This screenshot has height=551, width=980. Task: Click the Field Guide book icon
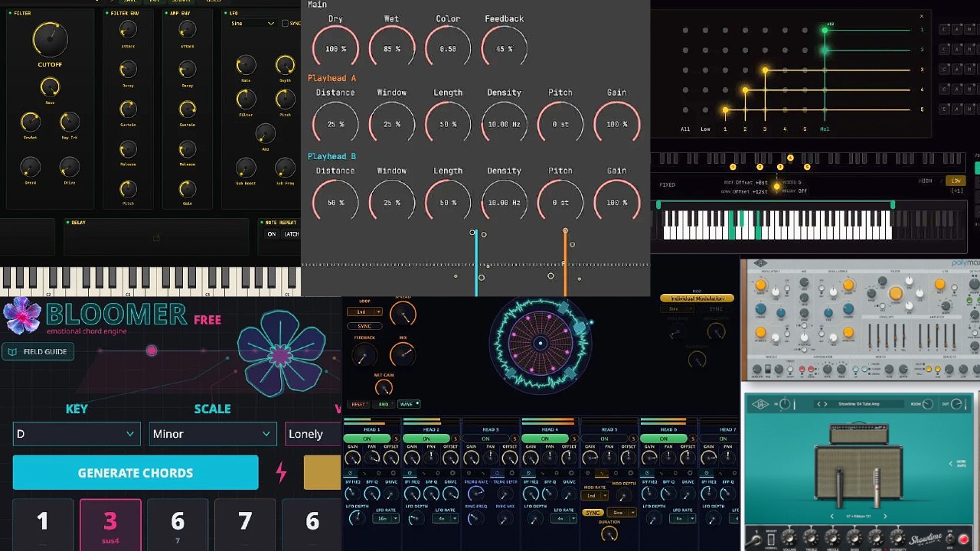tap(13, 351)
